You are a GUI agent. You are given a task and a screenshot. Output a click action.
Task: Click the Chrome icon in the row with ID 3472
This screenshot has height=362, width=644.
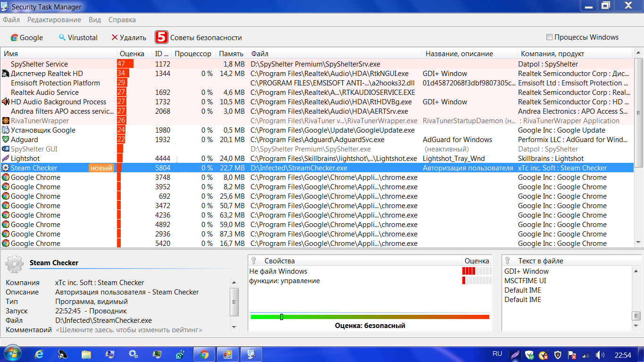click(6, 206)
